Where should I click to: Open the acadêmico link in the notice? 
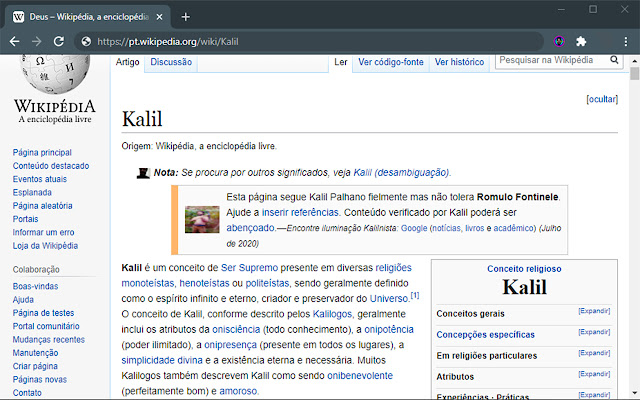(x=513, y=228)
